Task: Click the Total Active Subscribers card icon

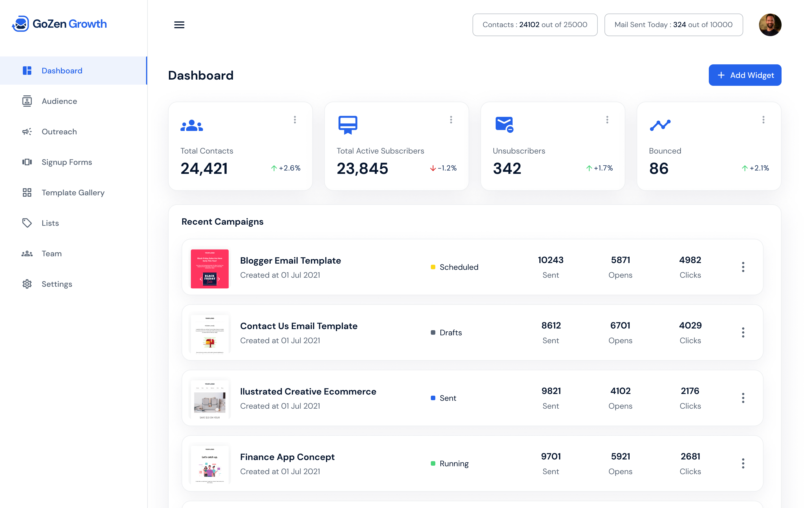Action: point(348,125)
